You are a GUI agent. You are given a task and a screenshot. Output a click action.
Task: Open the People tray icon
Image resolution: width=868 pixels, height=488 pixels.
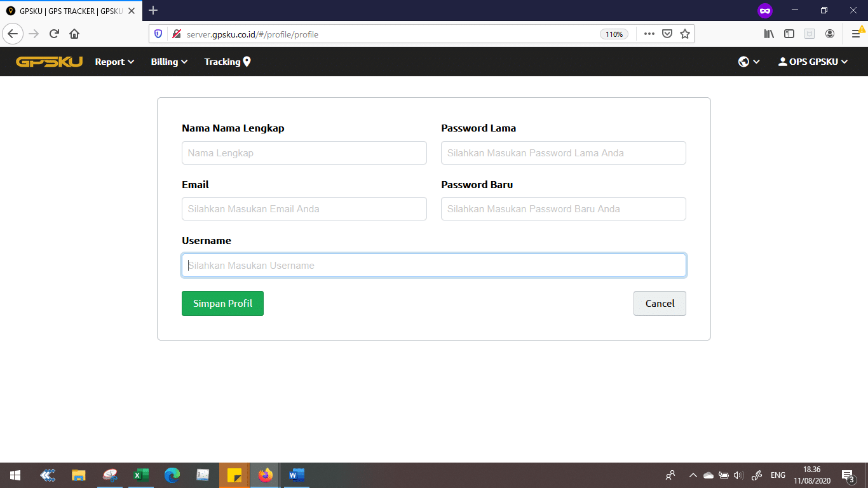[x=670, y=475]
